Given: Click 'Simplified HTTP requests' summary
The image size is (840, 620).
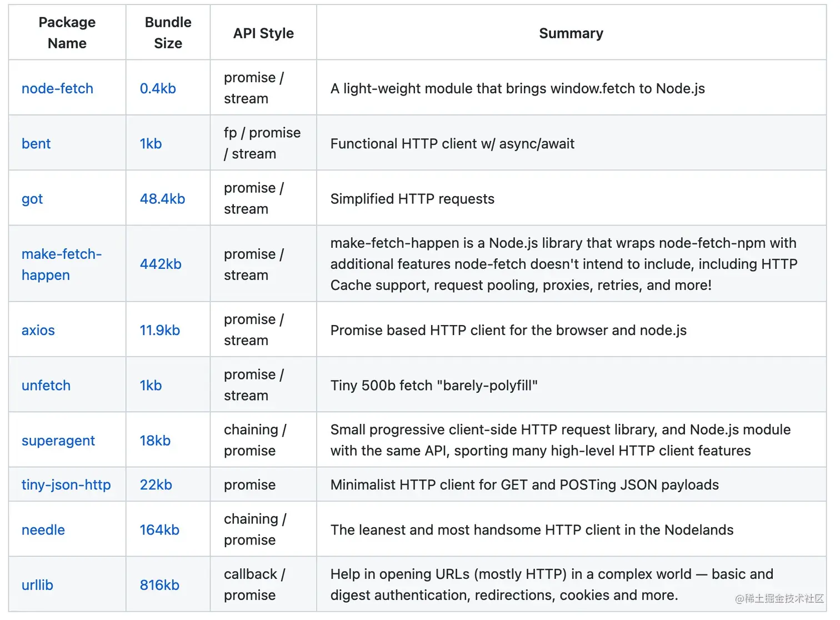Looking at the screenshot, I should 412,198.
